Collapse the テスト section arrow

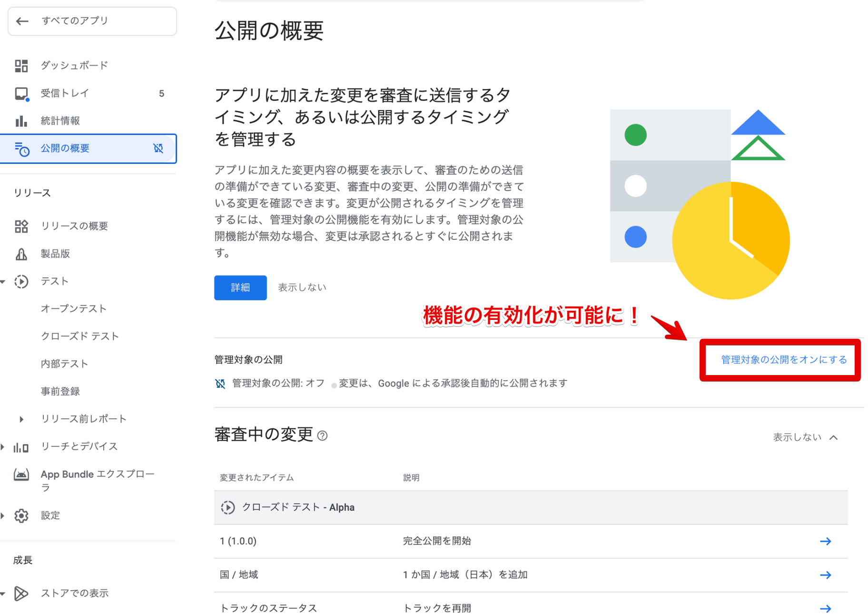pyautogui.click(x=3, y=282)
